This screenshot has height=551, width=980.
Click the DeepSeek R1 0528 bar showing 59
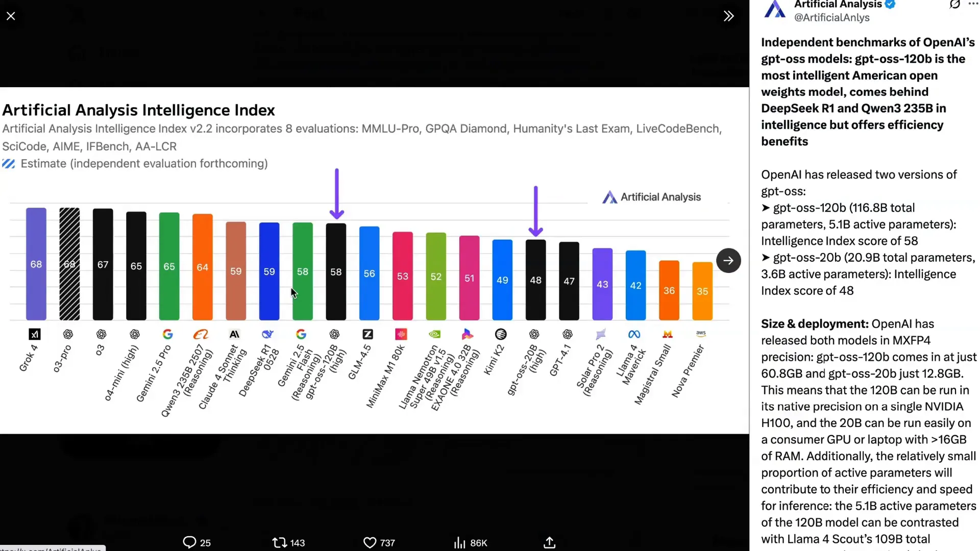tap(269, 271)
